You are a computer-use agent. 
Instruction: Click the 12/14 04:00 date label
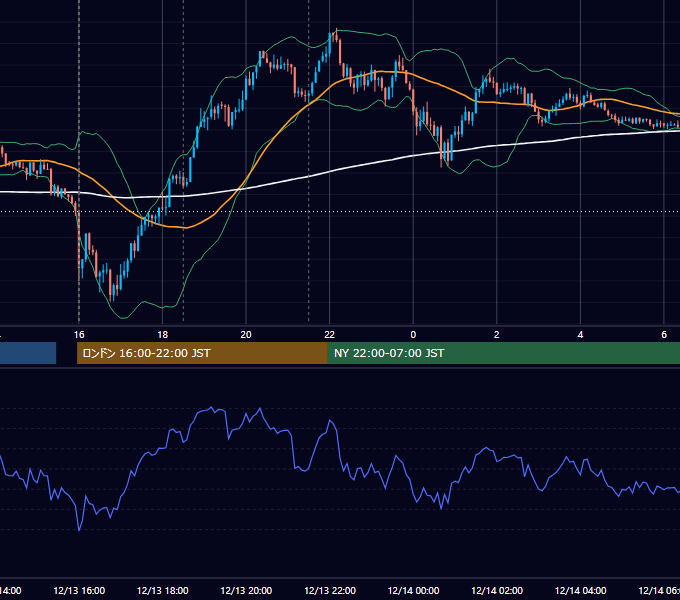pos(581,590)
